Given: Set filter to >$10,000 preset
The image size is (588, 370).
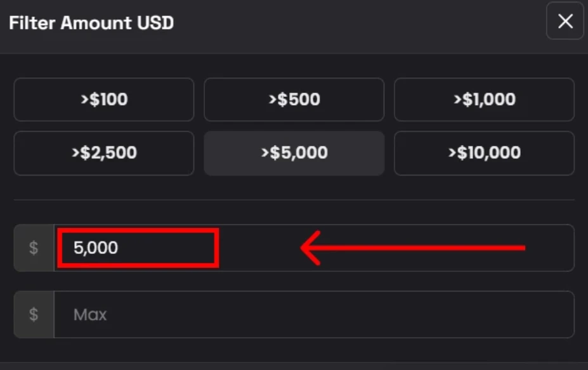Looking at the screenshot, I should click(x=484, y=153).
